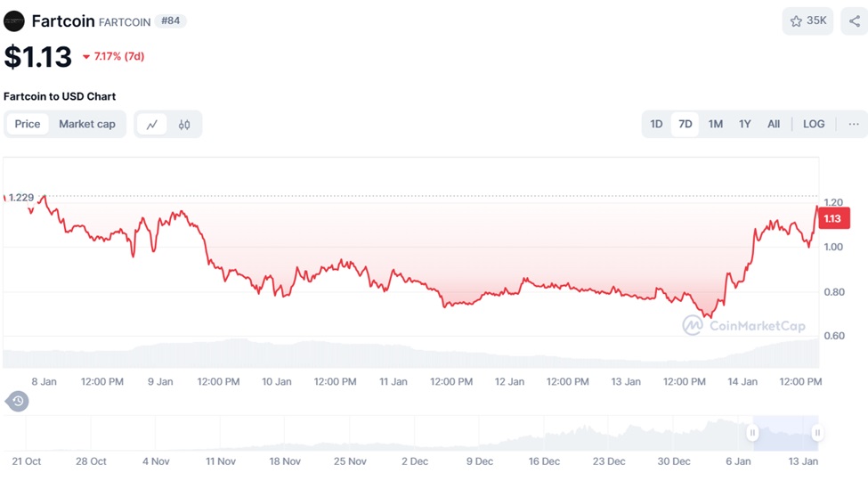Viewport: 868px width, 481px height.
Task: Click the #84 rank badge
Action: 170,20
